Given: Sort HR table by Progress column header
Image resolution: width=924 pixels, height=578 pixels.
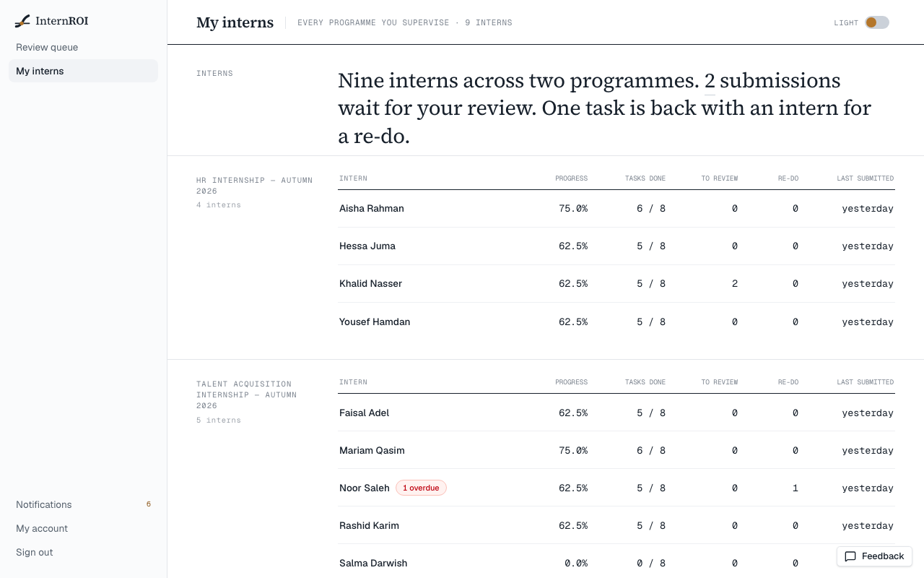Looking at the screenshot, I should click(571, 178).
